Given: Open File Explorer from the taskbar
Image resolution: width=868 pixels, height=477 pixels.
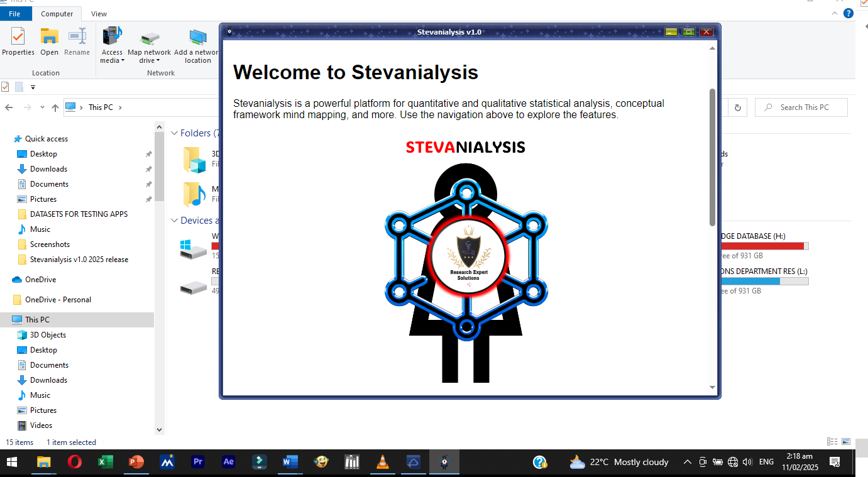Looking at the screenshot, I should pos(43,462).
